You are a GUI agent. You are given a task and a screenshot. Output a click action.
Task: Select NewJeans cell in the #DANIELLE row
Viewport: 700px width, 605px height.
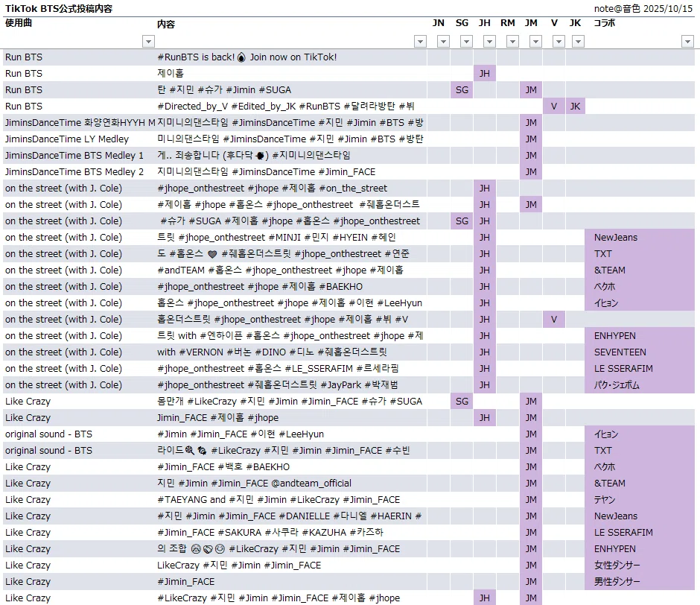[x=640, y=516]
